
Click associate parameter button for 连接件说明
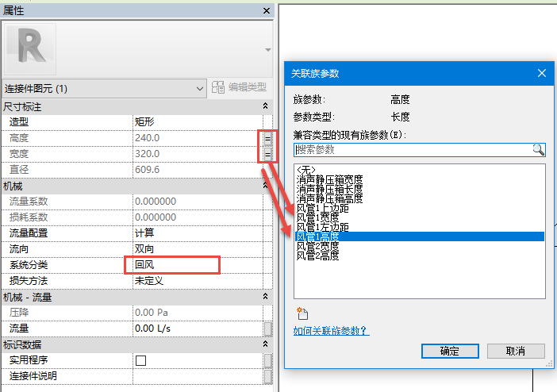(268, 376)
